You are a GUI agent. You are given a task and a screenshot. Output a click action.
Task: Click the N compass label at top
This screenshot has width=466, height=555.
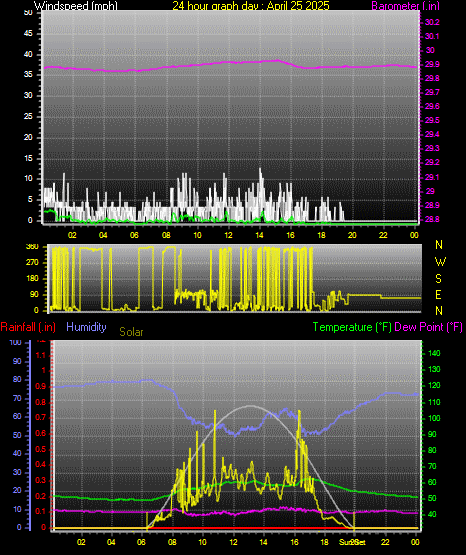pos(439,245)
